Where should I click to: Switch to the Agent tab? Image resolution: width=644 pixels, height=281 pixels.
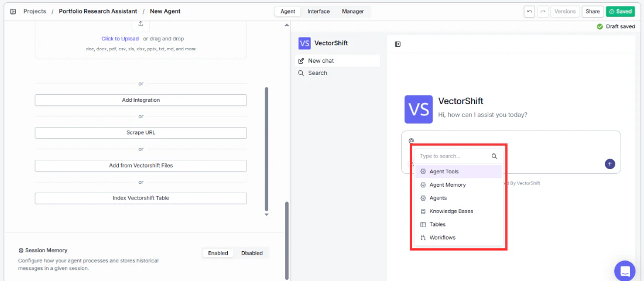[288, 12]
